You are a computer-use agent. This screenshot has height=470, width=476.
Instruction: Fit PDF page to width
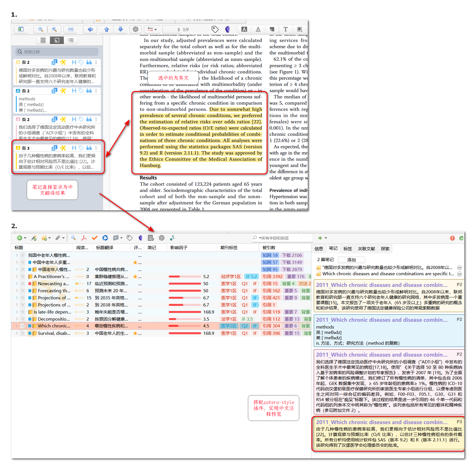(71, 29)
